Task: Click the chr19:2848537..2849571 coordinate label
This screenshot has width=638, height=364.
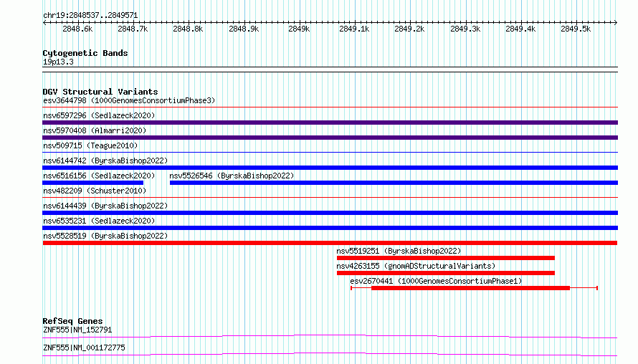Action: [x=90, y=16]
